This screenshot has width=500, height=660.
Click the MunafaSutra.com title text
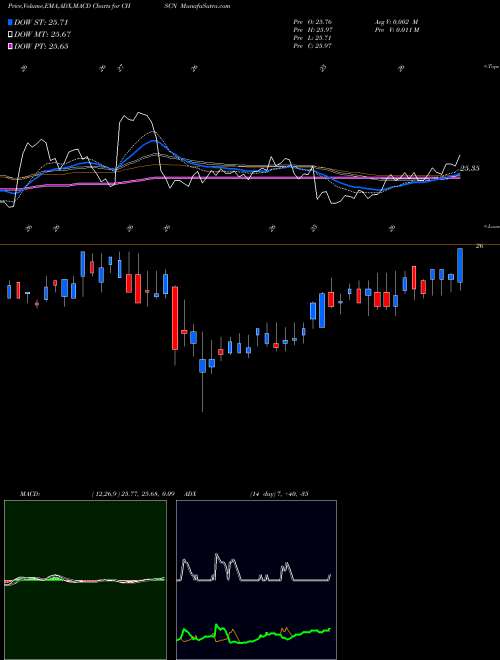click(x=205, y=6)
